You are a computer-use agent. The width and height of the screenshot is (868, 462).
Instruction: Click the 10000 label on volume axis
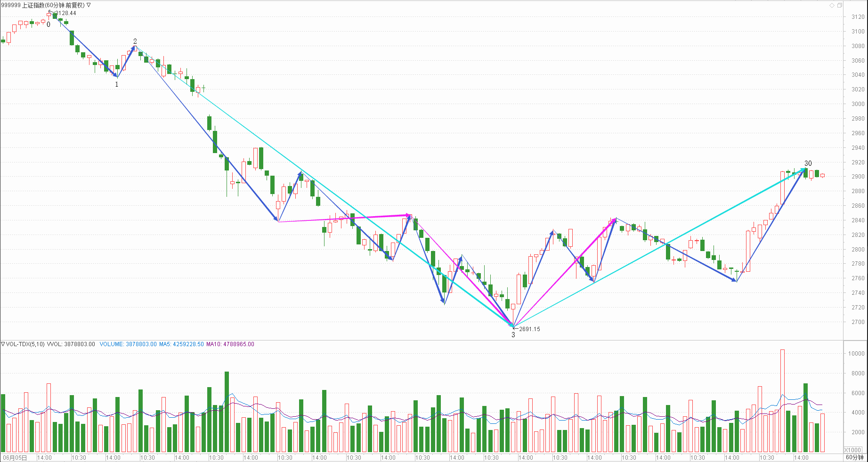tap(856, 354)
